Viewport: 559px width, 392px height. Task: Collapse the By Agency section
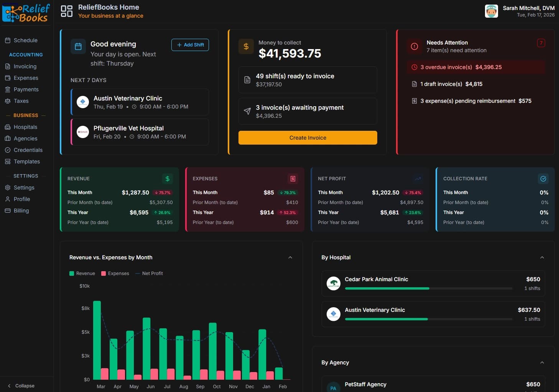click(542, 362)
